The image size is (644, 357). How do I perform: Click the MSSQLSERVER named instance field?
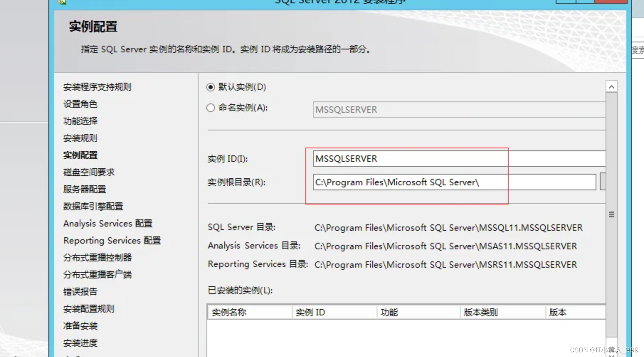459,110
